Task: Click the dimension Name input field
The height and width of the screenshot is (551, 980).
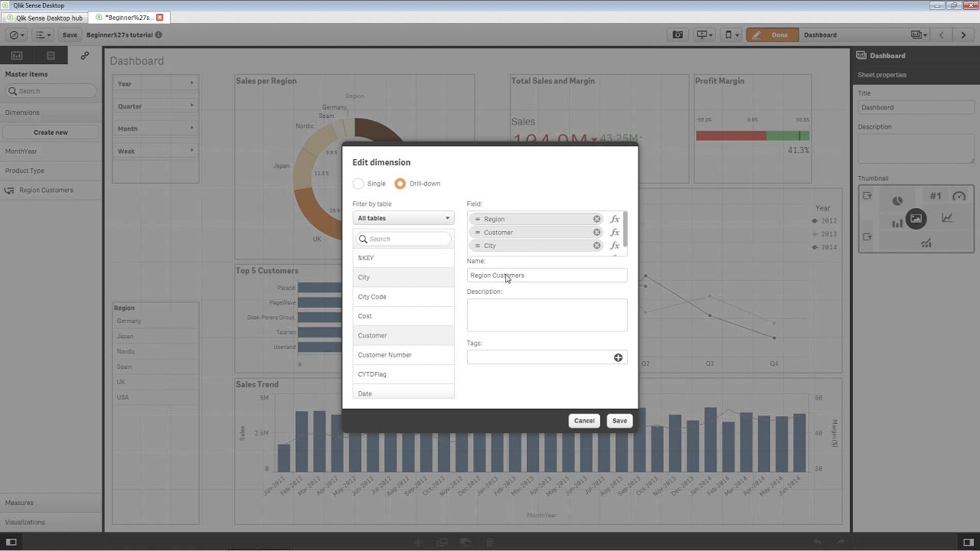Action: coord(547,275)
